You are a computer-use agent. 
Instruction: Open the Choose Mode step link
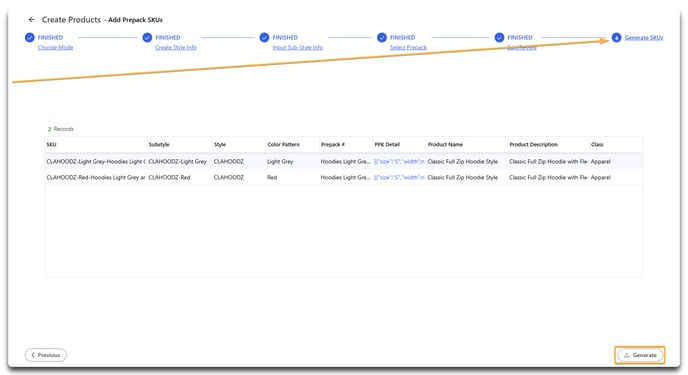(x=55, y=47)
